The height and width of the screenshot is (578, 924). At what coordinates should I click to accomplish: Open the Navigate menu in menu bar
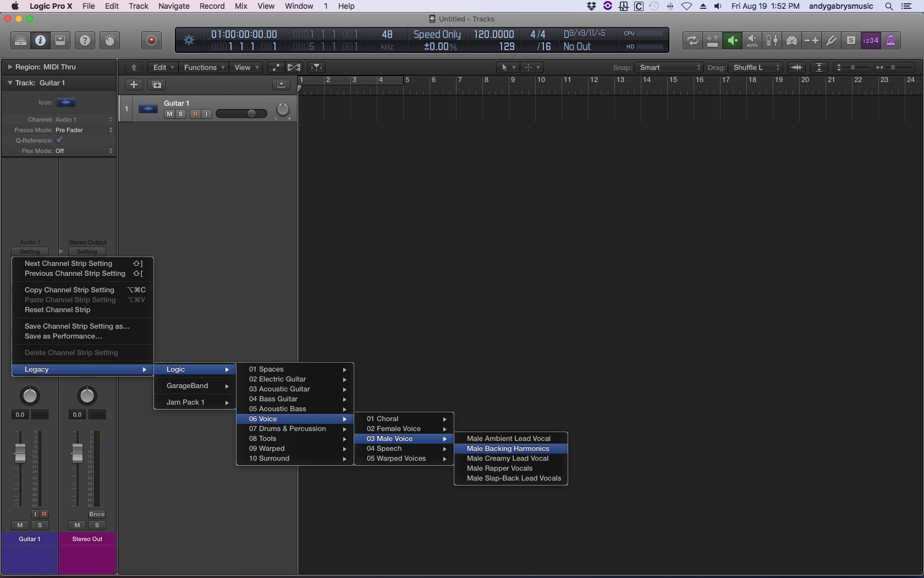174,6
